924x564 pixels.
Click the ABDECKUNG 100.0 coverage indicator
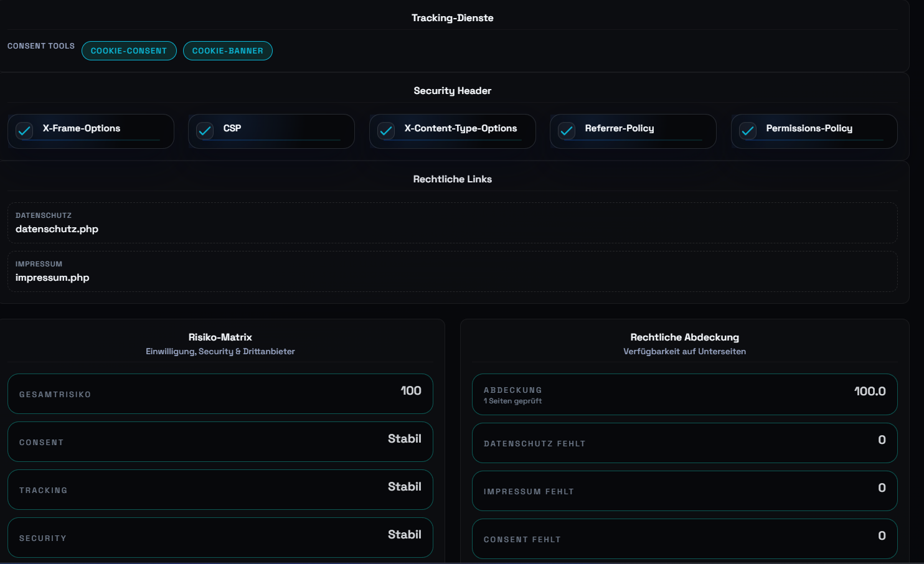[684, 394]
